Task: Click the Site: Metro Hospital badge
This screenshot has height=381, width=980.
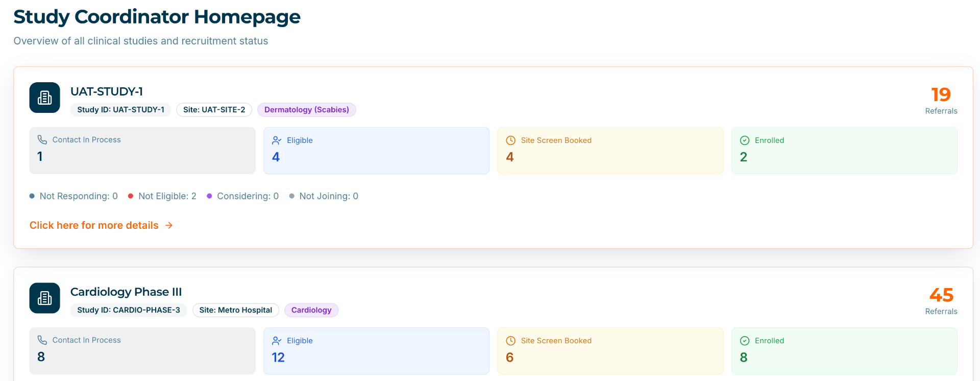Action: click(236, 310)
